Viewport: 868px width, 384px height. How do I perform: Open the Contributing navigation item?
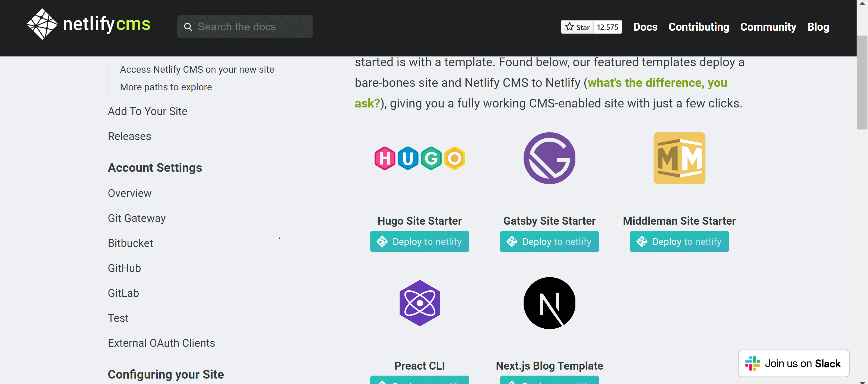699,27
